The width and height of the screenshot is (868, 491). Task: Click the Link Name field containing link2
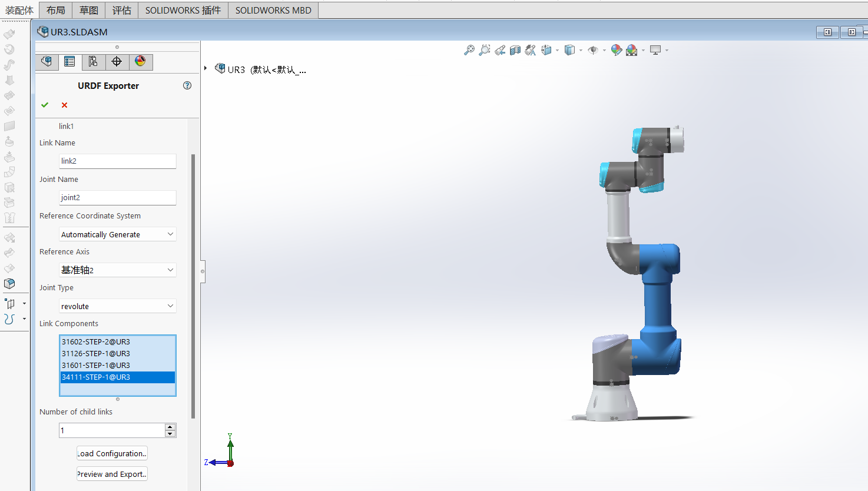(118, 161)
